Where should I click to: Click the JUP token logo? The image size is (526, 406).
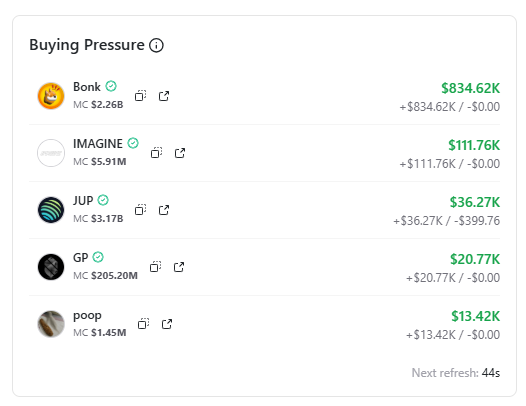pos(51,210)
